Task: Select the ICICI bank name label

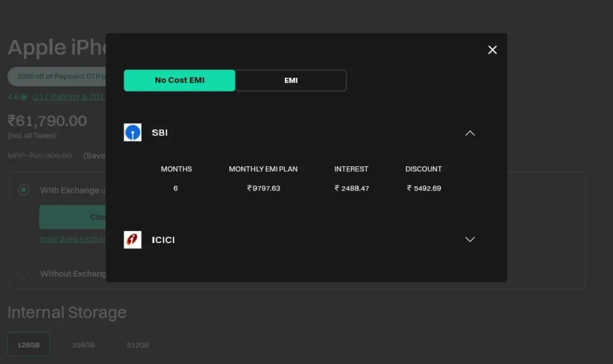Action: click(x=163, y=239)
